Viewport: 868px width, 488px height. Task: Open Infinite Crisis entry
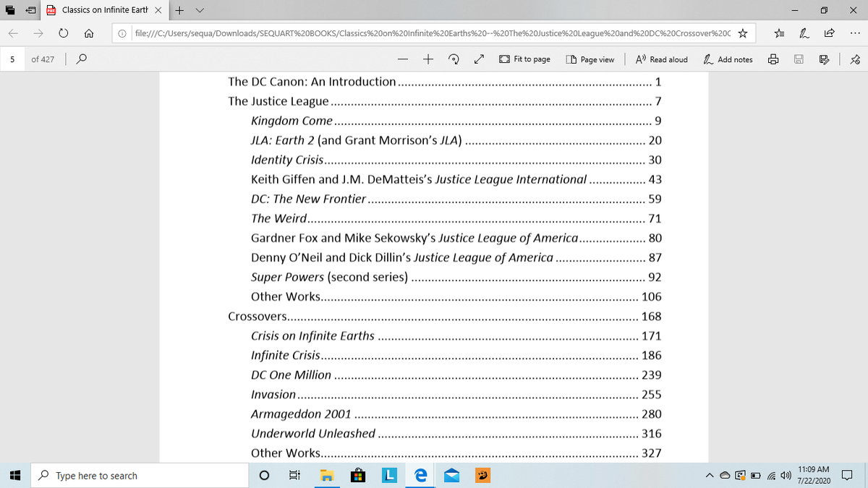click(x=456, y=355)
